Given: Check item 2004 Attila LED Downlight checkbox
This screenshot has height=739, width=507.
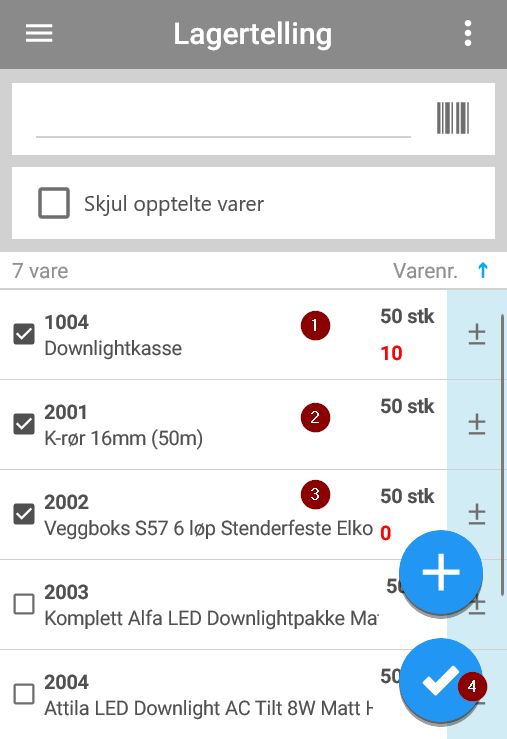Looking at the screenshot, I should tap(24, 694).
